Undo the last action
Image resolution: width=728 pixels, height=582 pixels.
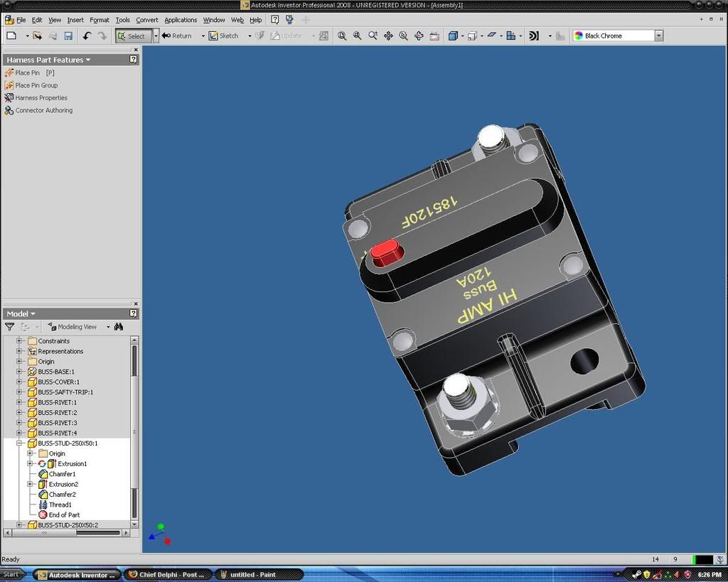[87, 36]
